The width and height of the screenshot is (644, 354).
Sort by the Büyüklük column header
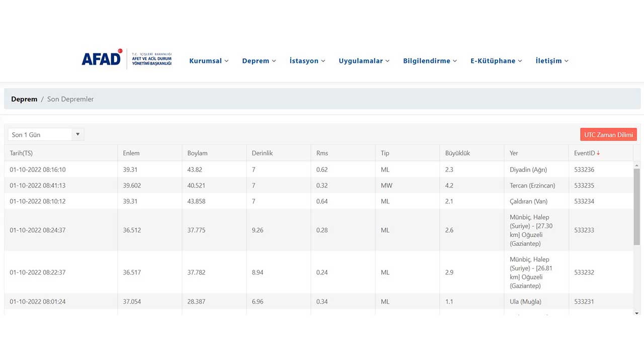(457, 153)
